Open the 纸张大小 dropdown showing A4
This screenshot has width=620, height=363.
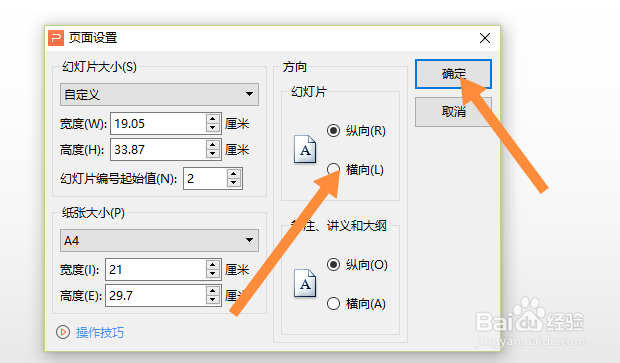(x=159, y=240)
